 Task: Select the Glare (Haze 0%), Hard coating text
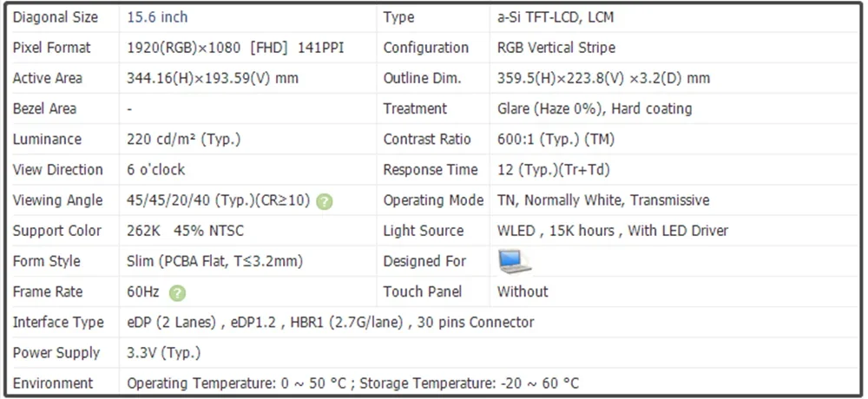(x=595, y=108)
